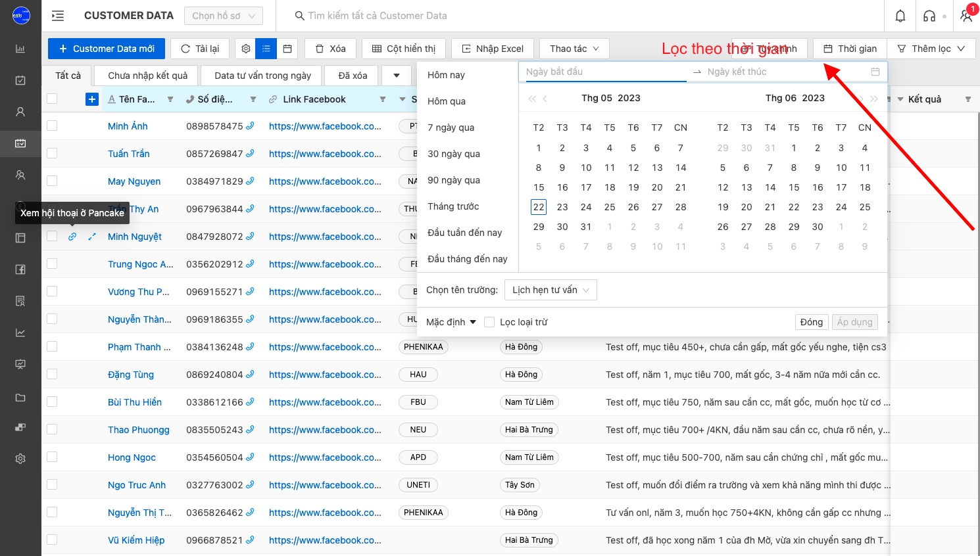This screenshot has width=980, height=556.
Task: Open settings gear in left sidebar
Action: click(x=20, y=459)
